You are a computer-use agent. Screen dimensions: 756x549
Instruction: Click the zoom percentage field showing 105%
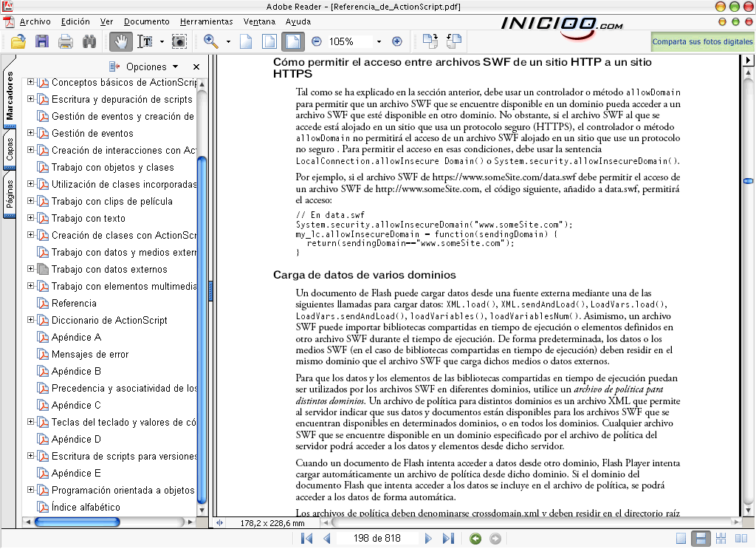(349, 42)
